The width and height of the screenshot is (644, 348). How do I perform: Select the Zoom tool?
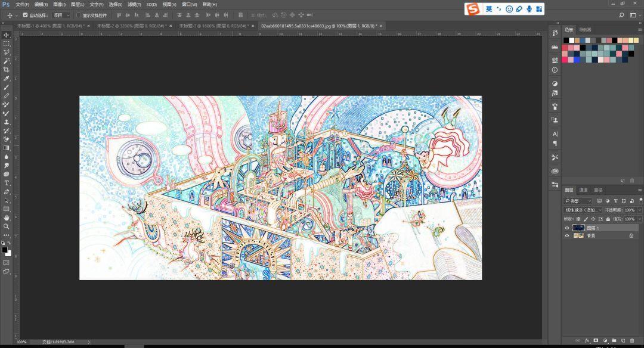click(x=6, y=226)
